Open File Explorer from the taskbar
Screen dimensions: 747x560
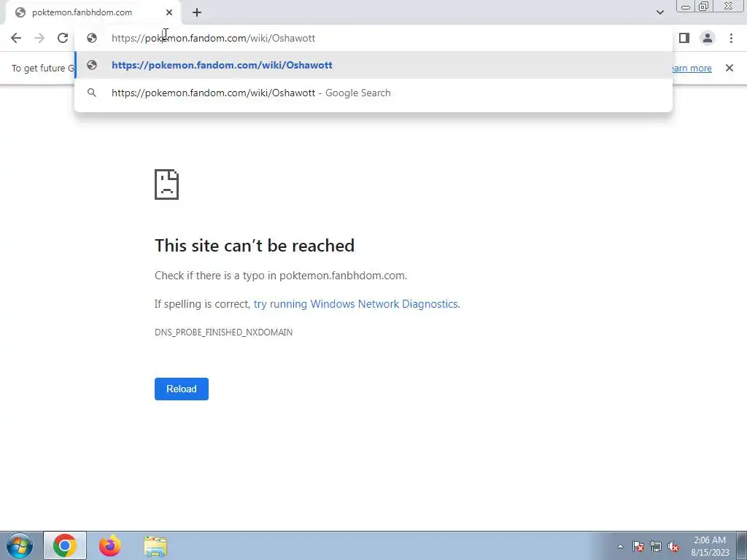coord(155,546)
